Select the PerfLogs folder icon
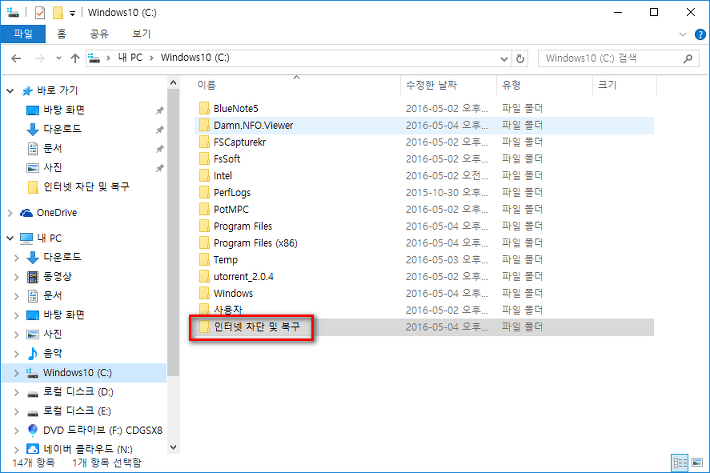 pos(204,192)
